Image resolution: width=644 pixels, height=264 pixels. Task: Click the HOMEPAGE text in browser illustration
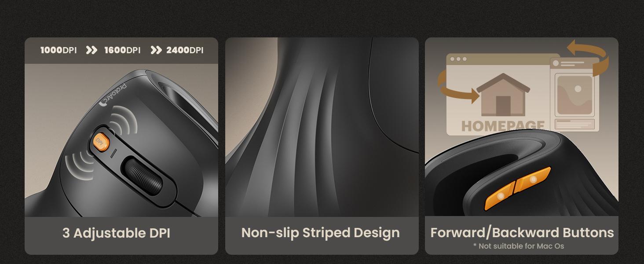pyautogui.click(x=503, y=126)
